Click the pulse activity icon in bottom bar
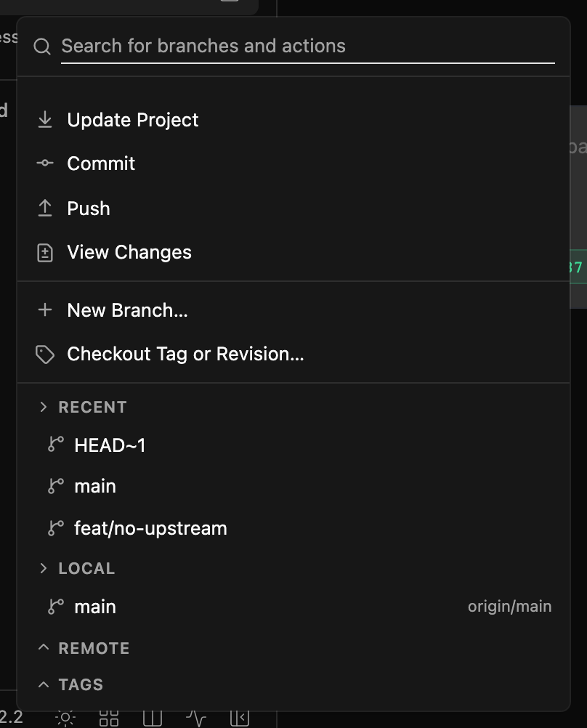 coord(196,719)
